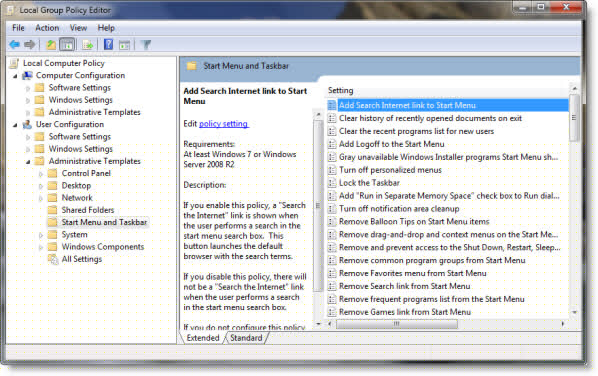Toggle the Show/Hide Action Pane icon

[x=124, y=45]
